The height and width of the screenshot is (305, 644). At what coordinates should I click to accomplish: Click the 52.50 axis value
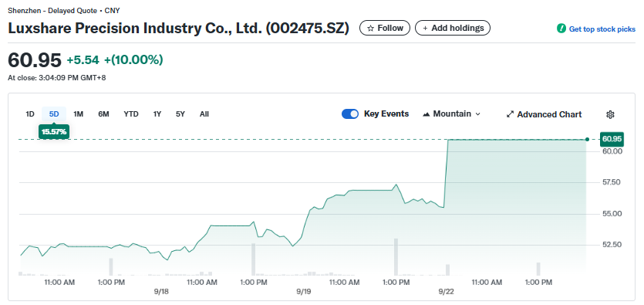tap(612, 245)
